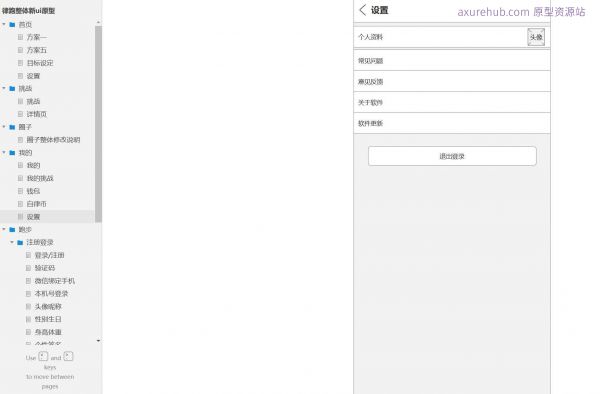Open the 软件更新 settings row

[452, 123]
